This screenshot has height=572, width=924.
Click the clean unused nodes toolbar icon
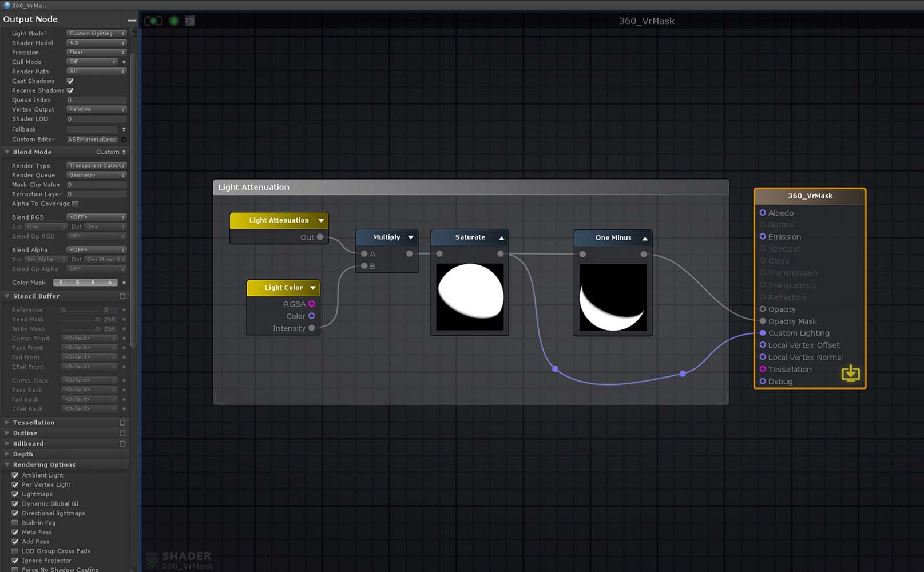[x=190, y=21]
